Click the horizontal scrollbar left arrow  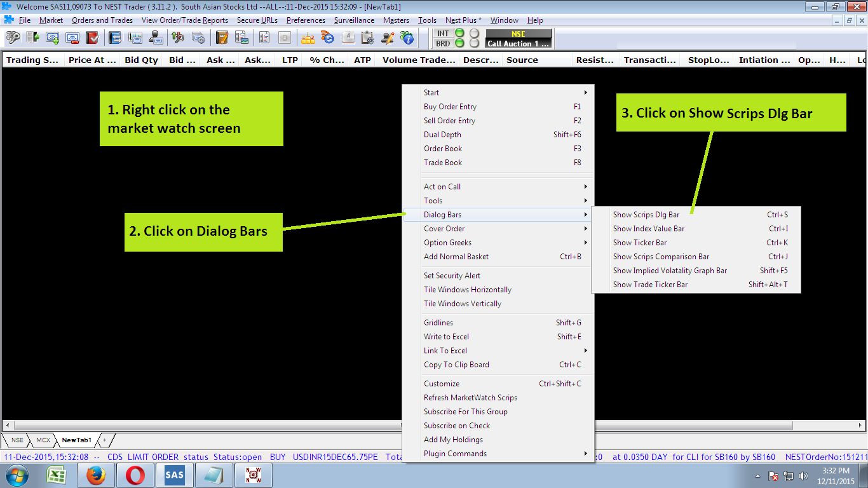7,425
